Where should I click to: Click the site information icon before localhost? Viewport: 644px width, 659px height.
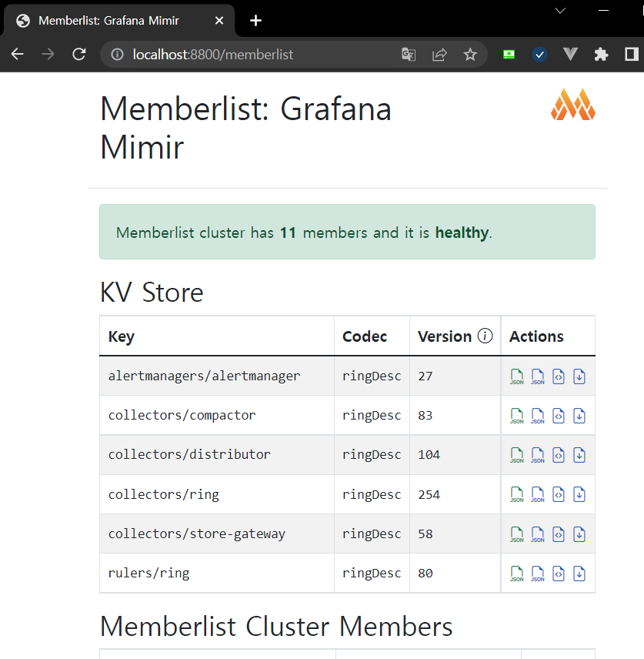click(x=116, y=55)
